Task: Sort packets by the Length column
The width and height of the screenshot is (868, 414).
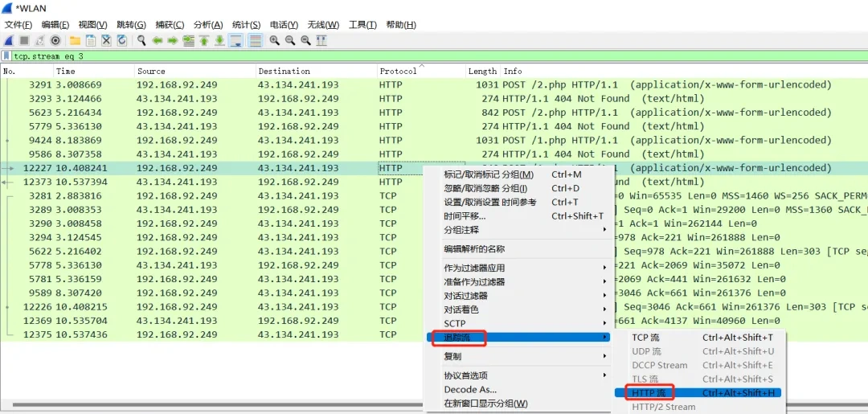Action: pos(483,71)
